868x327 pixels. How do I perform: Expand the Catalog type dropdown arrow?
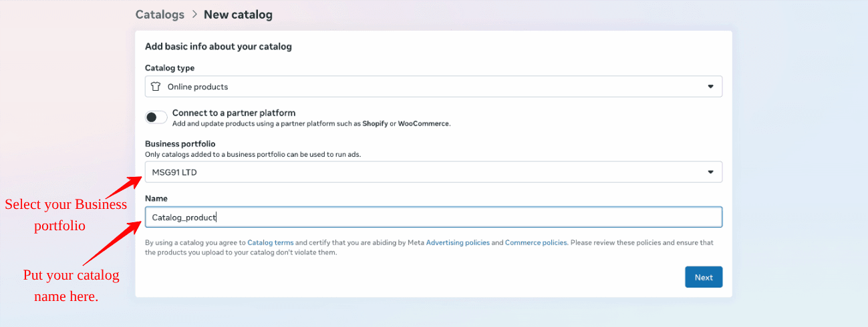pyautogui.click(x=710, y=87)
